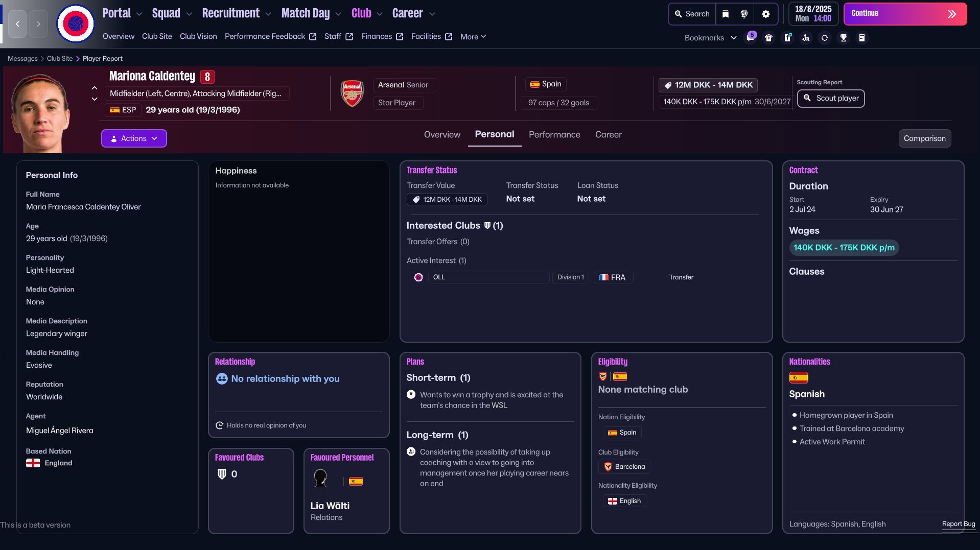This screenshot has height=550, width=980.
Task: Open the club Overview submenu item
Action: (119, 37)
